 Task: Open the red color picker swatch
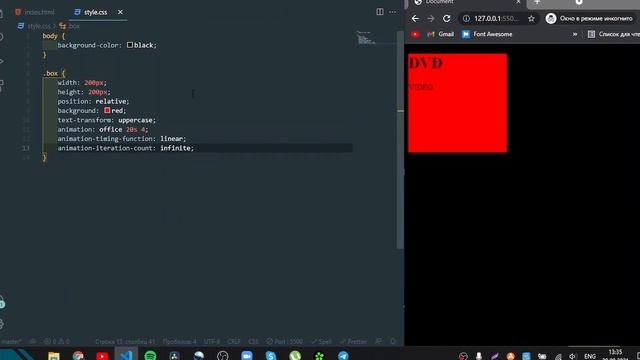(107, 110)
